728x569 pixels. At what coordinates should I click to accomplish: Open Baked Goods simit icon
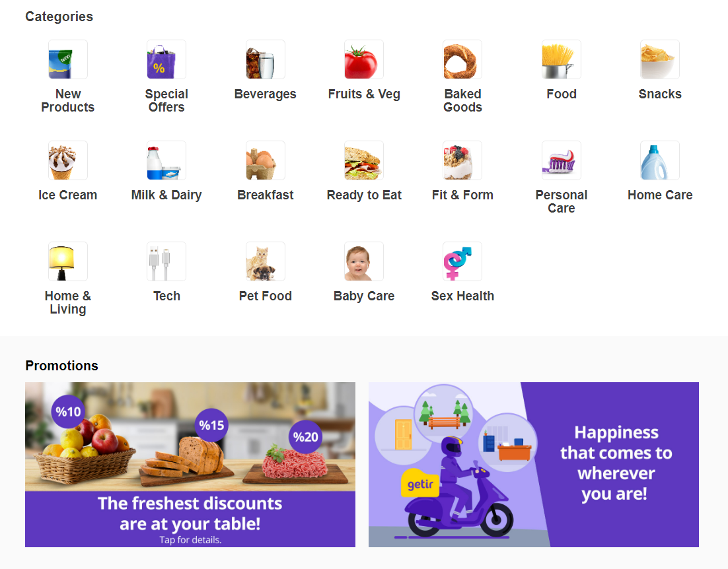tap(462, 59)
